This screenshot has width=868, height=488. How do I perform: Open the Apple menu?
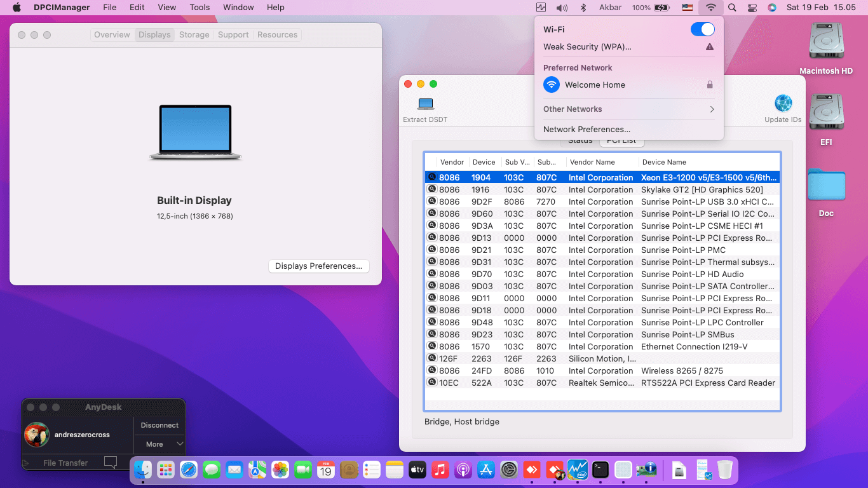pyautogui.click(x=17, y=8)
